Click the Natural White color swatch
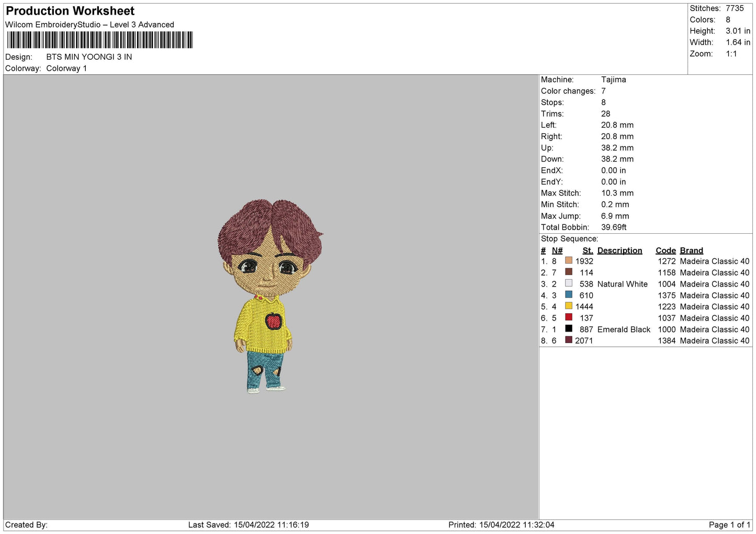Screen dimensions: 756x534 [x=568, y=283]
